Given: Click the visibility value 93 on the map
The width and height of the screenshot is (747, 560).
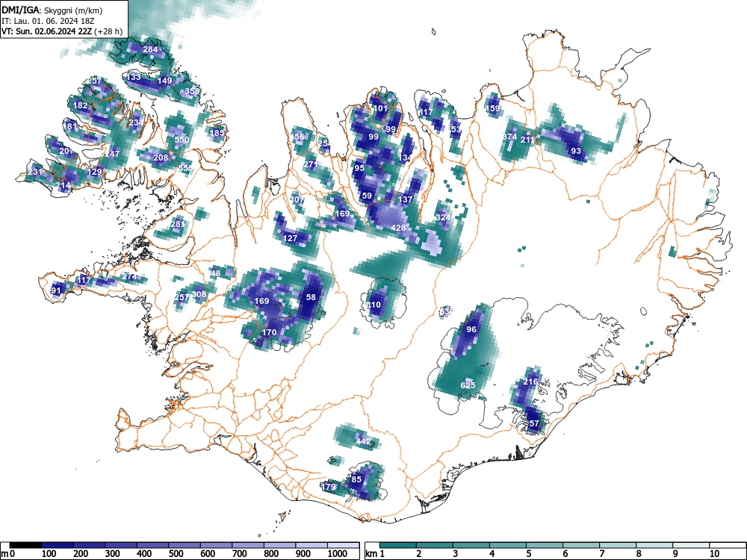Looking at the screenshot, I should tap(576, 151).
